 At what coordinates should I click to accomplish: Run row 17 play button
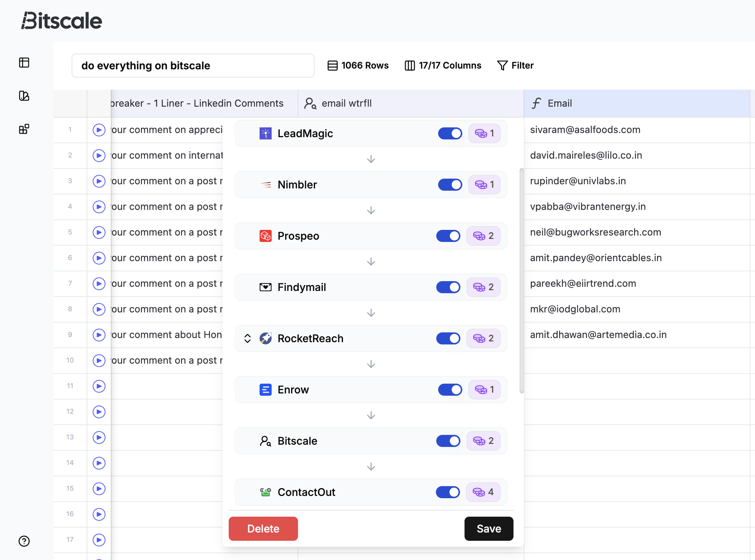click(99, 540)
